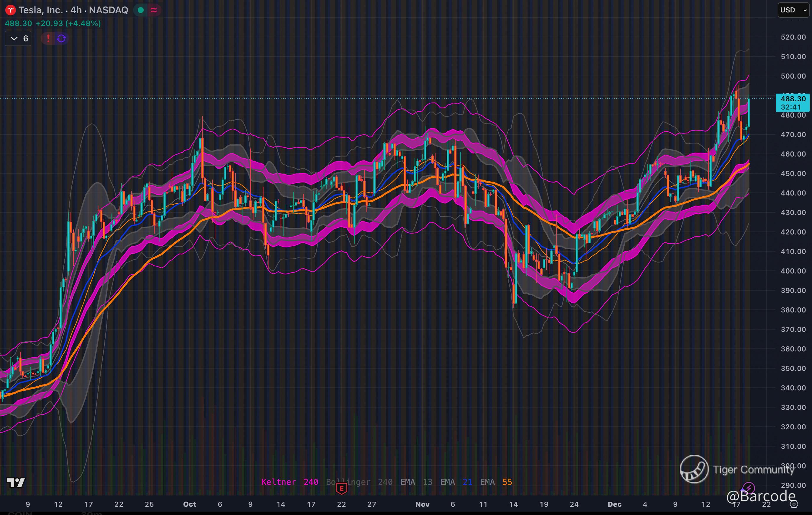Image resolution: width=812 pixels, height=515 pixels.
Task: Collapse the indicator legend showing 6
Action: click(18, 38)
